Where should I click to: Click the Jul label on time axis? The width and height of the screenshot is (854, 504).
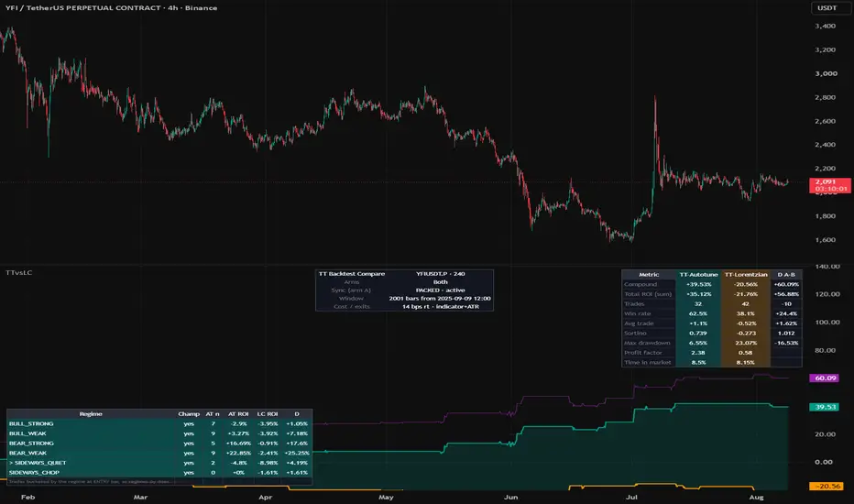click(x=631, y=497)
